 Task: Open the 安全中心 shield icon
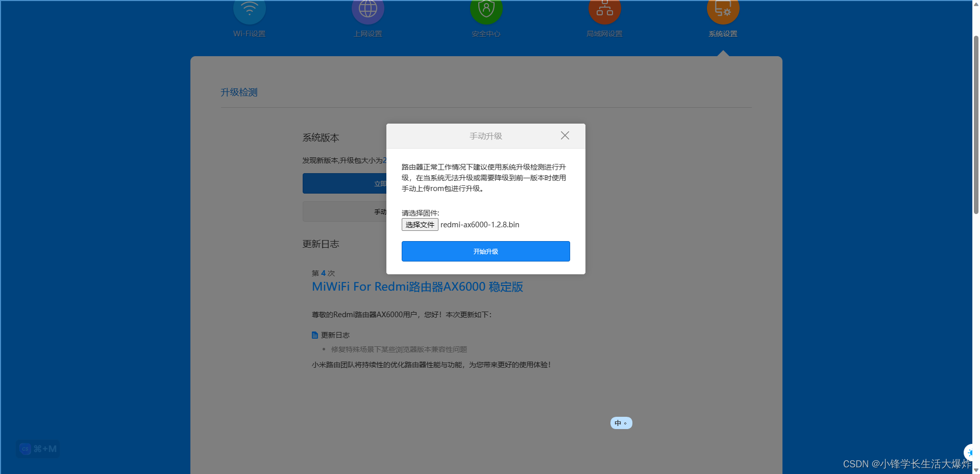pyautogui.click(x=486, y=10)
